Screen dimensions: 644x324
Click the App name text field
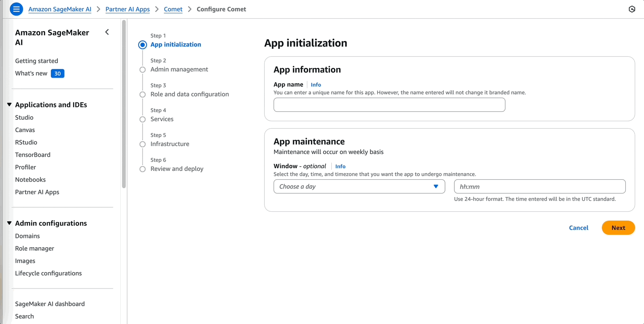pyautogui.click(x=389, y=105)
